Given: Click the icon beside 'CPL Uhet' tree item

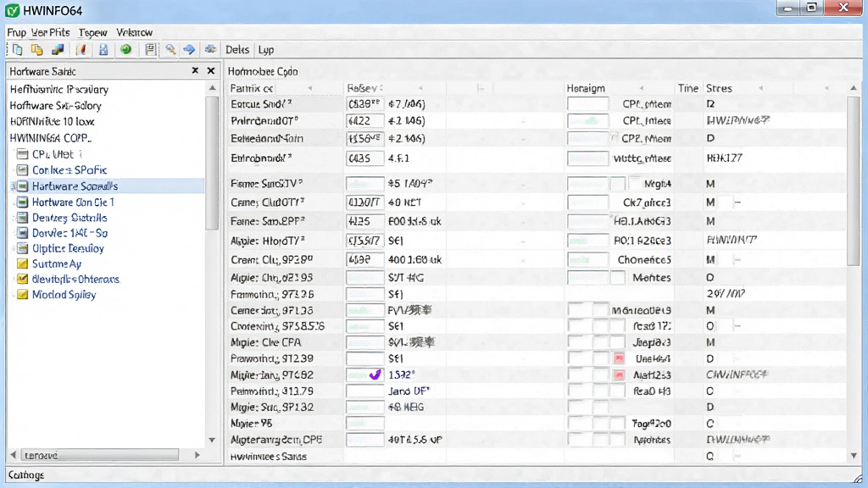Looking at the screenshot, I should point(22,154).
